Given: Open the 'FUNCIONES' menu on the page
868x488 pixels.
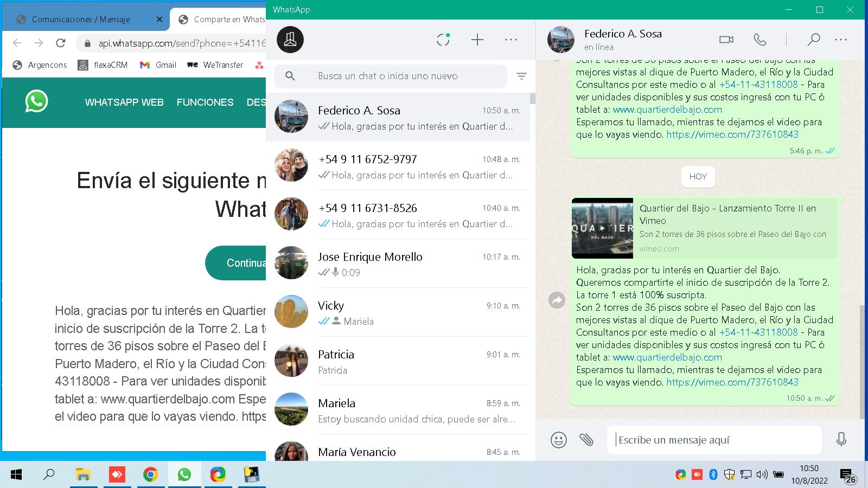Looking at the screenshot, I should 205,102.
